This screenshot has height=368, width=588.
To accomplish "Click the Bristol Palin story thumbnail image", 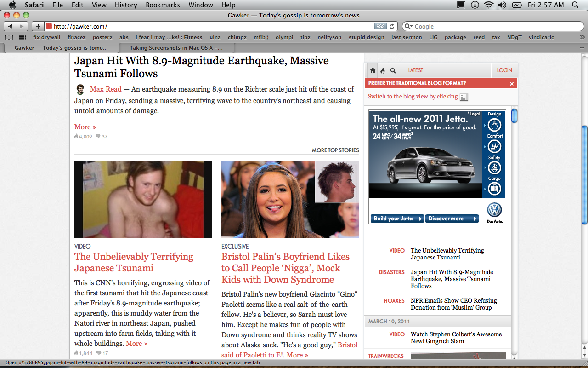I will [x=290, y=199].
